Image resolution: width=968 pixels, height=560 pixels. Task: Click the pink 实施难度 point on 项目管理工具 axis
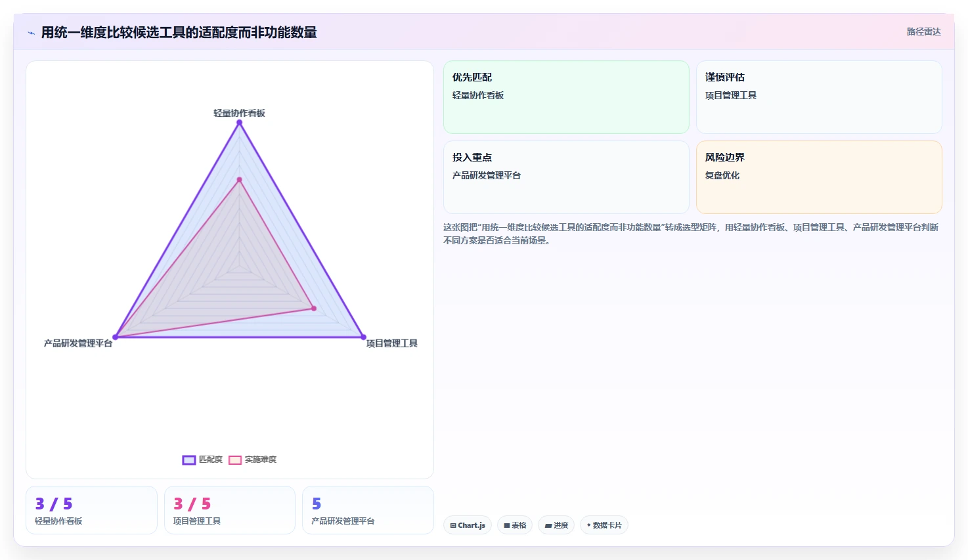[314, 309]
